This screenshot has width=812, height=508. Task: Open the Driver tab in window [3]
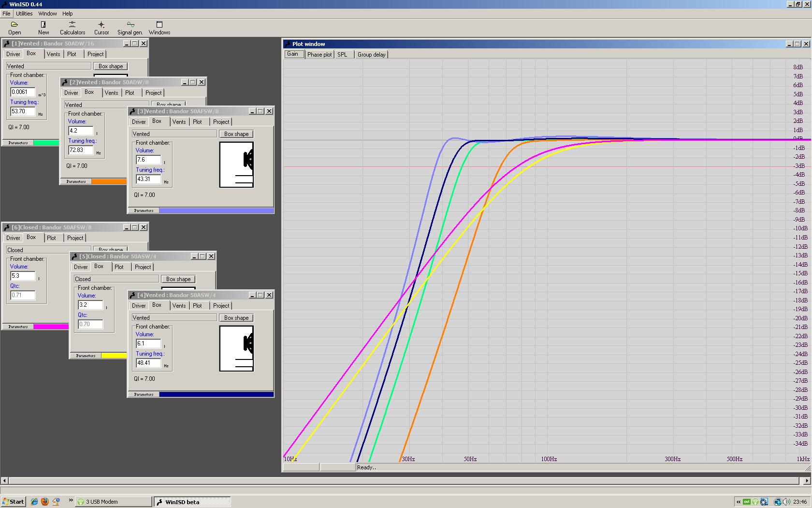(x=139, y=122)
